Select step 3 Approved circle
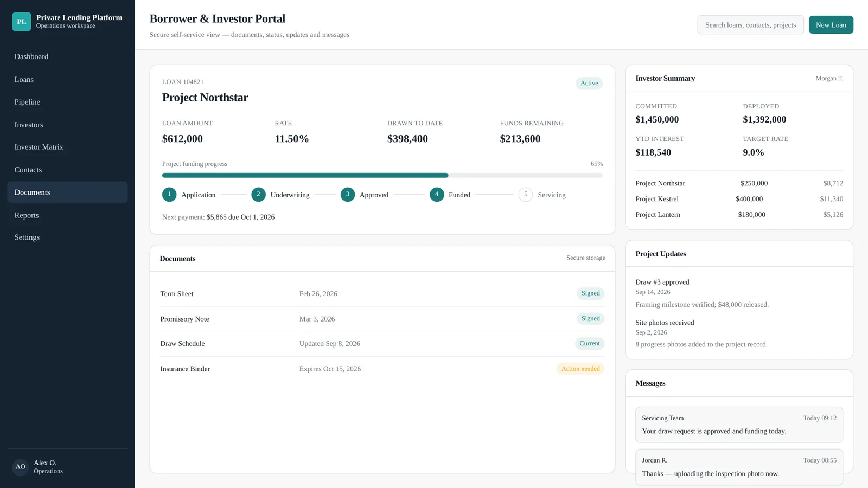Image resolution: width=868 pixels, height=488 pixels. [x=348, y=195]
